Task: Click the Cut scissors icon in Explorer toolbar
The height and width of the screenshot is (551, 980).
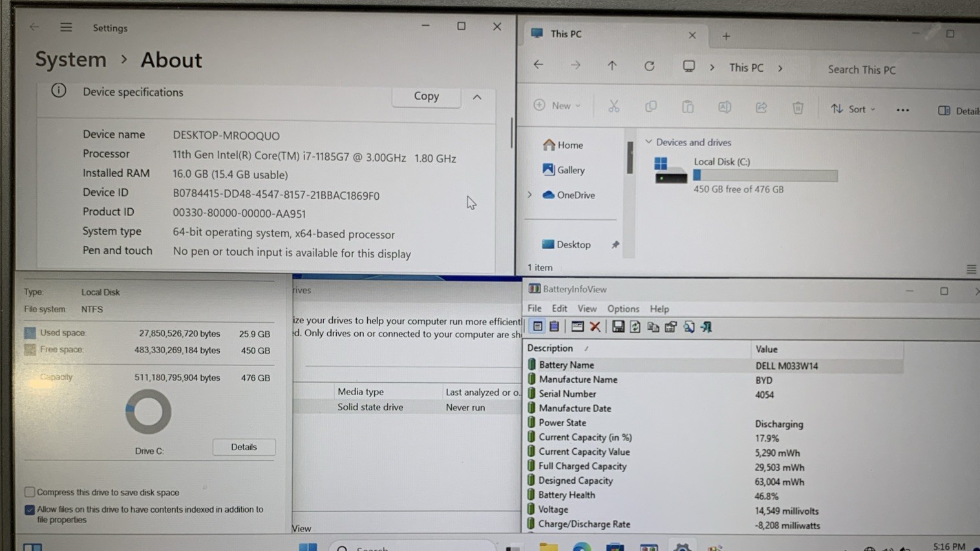Action: (613, 107)
